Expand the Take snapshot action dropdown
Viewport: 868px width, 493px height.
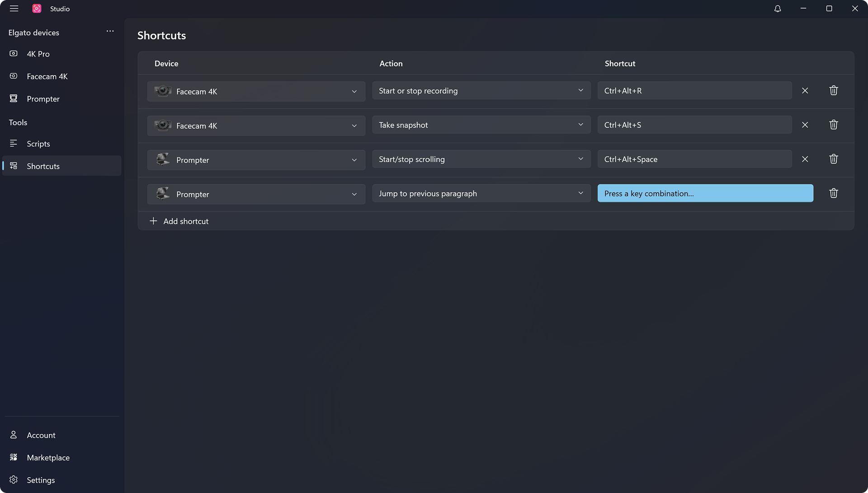481,125
